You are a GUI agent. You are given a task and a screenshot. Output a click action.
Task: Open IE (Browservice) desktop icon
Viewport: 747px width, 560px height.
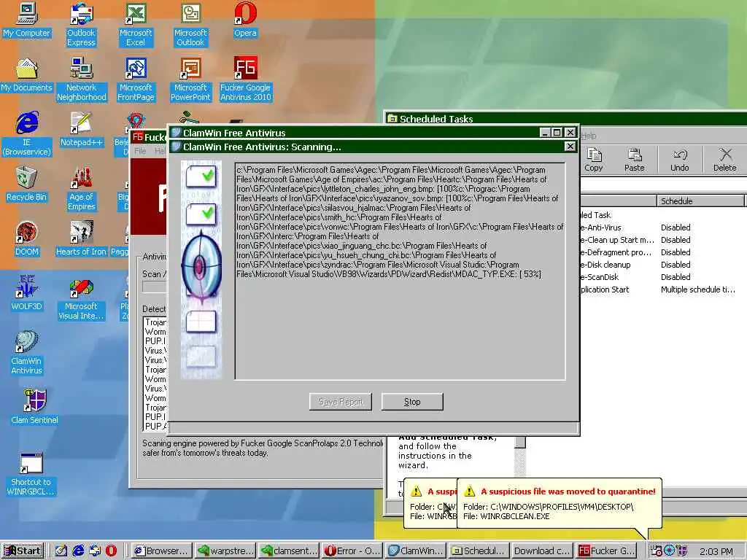point(27,133)
